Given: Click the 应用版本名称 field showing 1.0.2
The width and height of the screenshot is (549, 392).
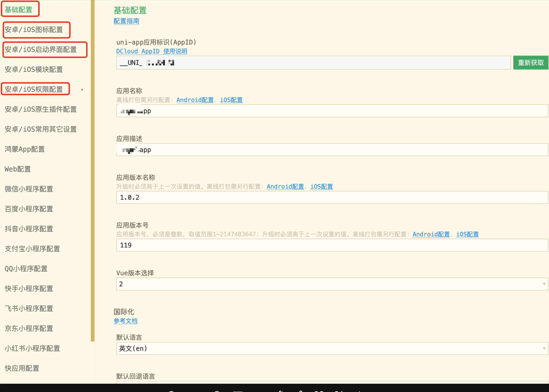Looking at the screenshot, I should (332, 197).
